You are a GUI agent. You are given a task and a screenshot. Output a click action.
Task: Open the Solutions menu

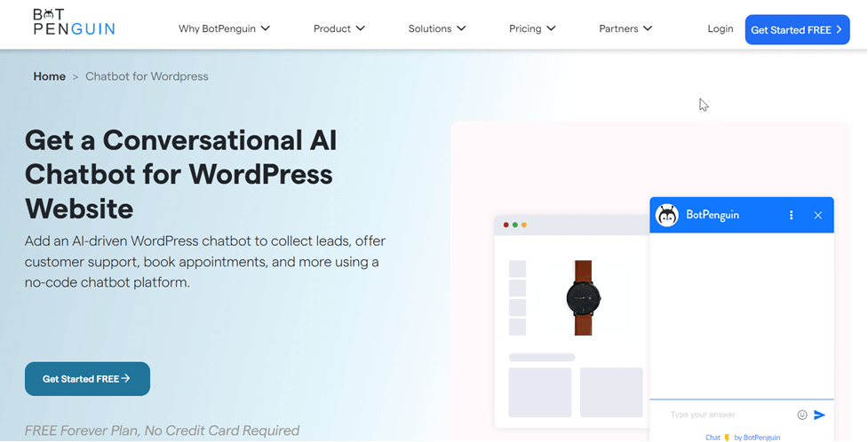tap(437, 28)
